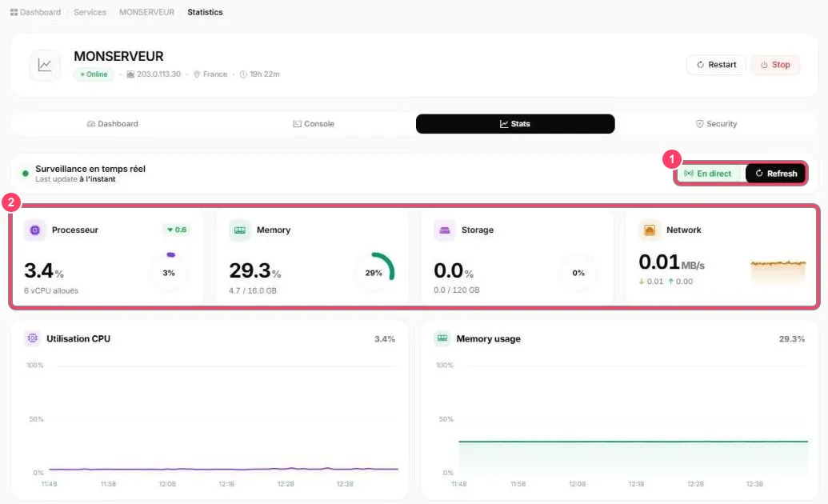Click the 29.3% value in Memory usage header
Screen dimensions: 828x504
tap(791, 339)
